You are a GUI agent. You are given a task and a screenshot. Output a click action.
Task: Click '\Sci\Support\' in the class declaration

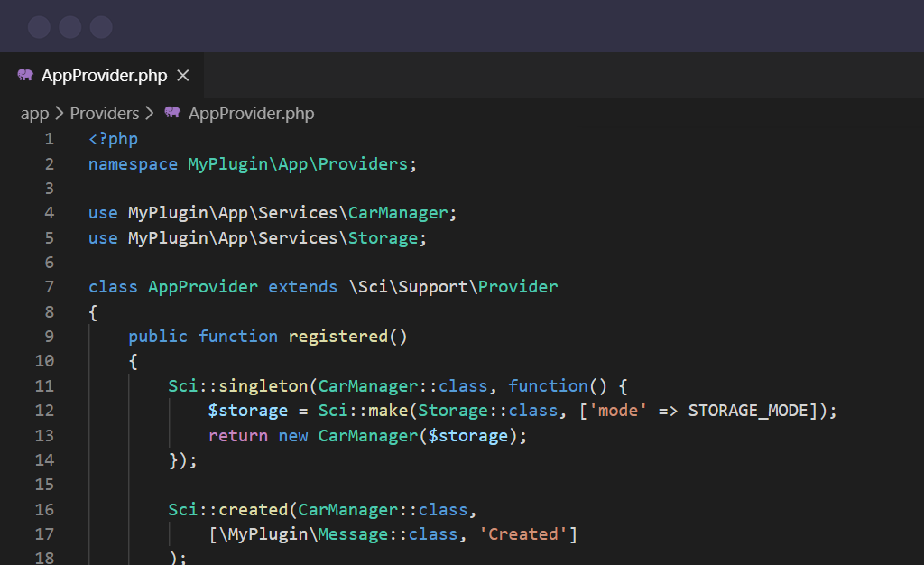pos(413,287)
